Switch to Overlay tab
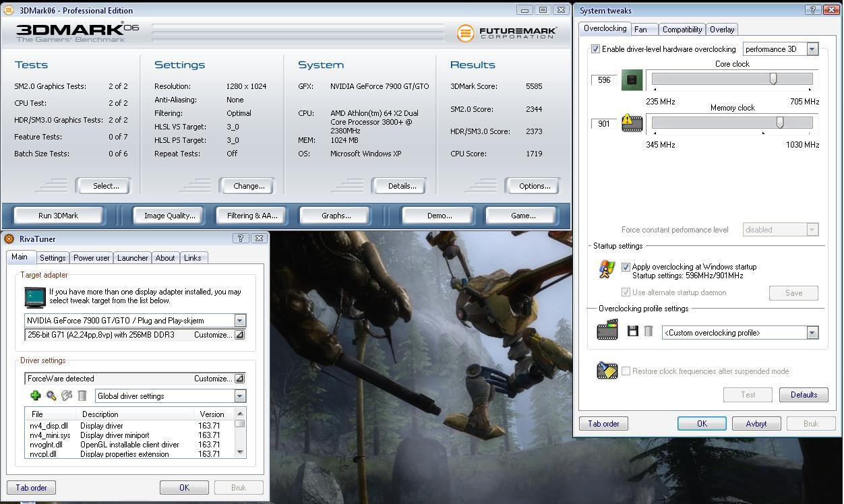The width and height of the screenshot is (844, 504). click(x=722, y=30)
